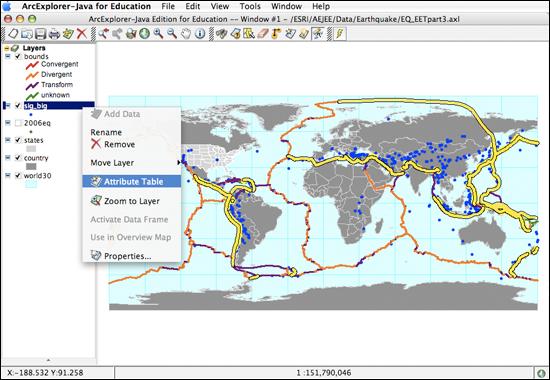Select the Zoom In magnifier tool
Image resolution: width=550 pixels, height=380 pixels.
pyautogui.click(x=158, y=34)
